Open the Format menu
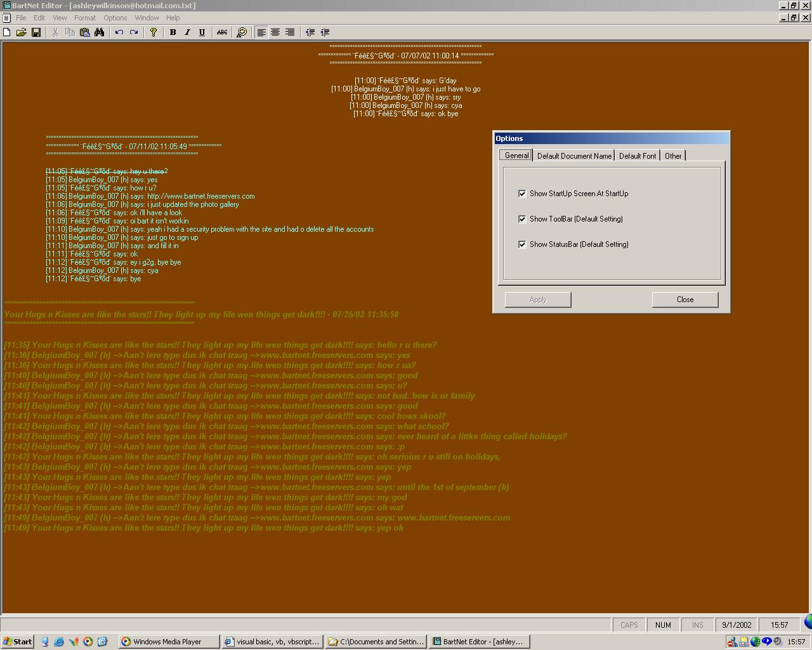The image size is (812, 650). 84,18
